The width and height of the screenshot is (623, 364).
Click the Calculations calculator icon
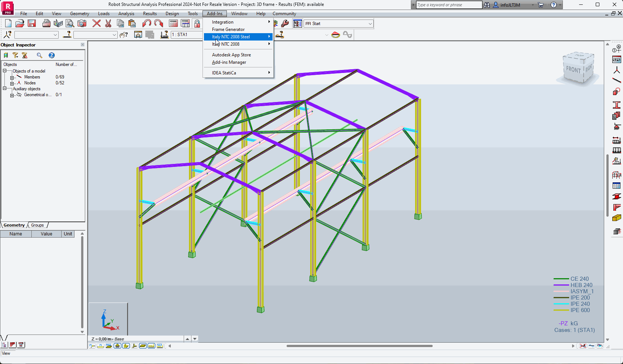pyautogui.click(x=173, y=24)
